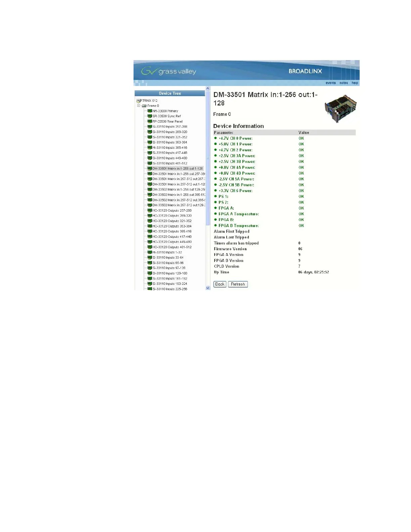
Task: Click board icon for HO-33120 Outputs 385-416
Action: point(150,231)
